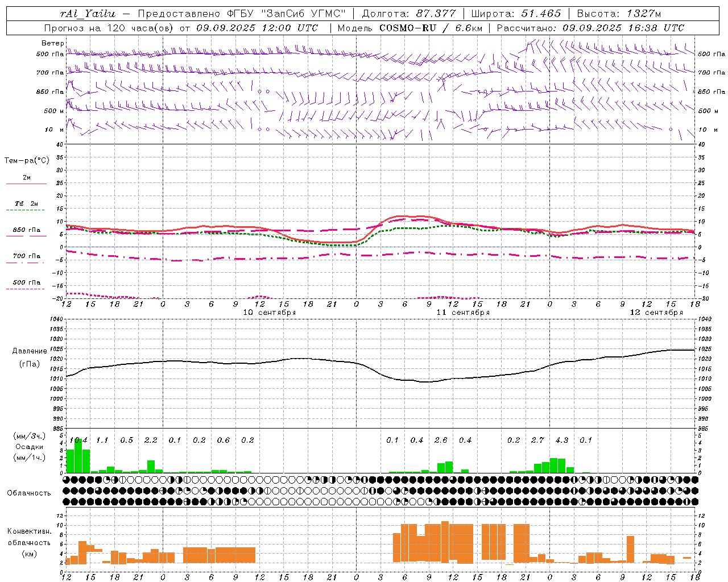The width and height of the screenshot is (728, 582).
Task: Click the 4.3 precipitation total value
Action: pos(562,440)
